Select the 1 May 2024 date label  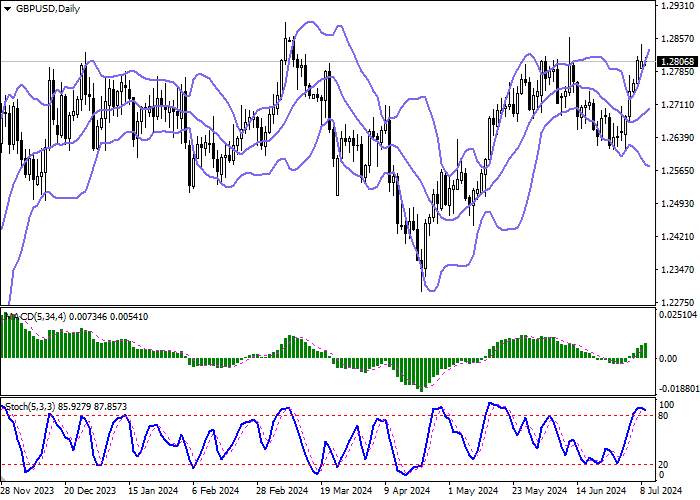click(473, 490)
